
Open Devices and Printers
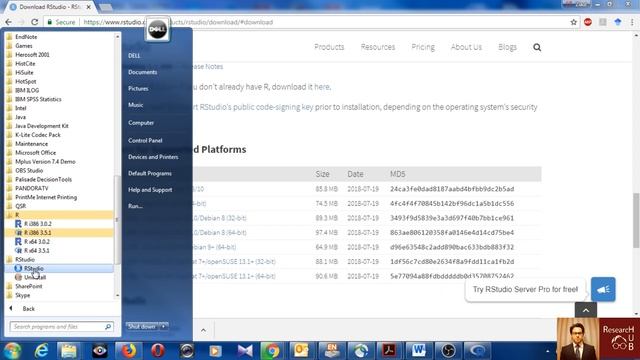coord(153,157)
